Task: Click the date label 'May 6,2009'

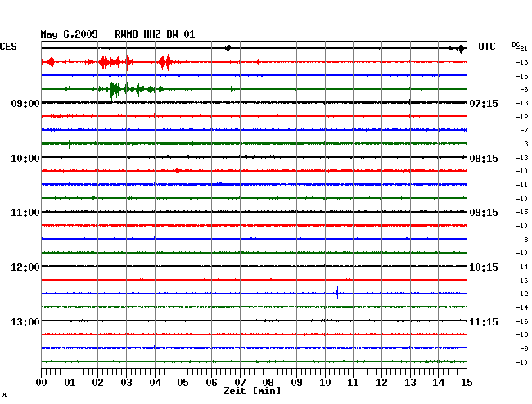Action: pos(70,34)
